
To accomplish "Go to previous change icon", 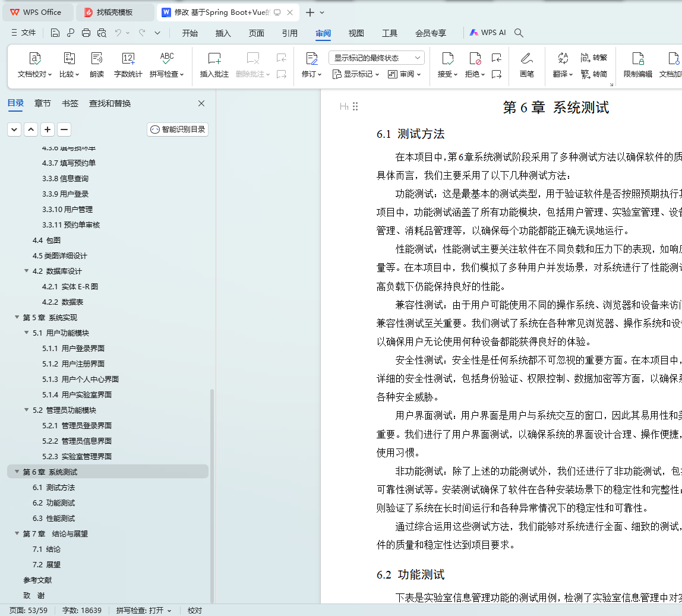I will (496, 58).
